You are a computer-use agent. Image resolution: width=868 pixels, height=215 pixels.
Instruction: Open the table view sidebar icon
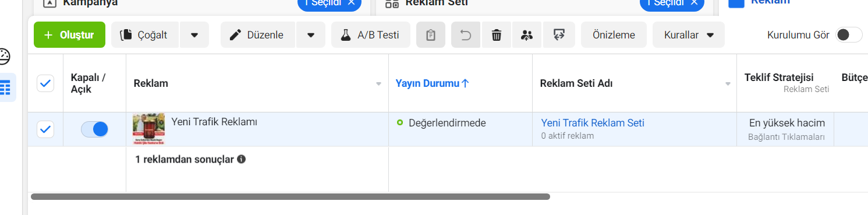pos(5,88)
